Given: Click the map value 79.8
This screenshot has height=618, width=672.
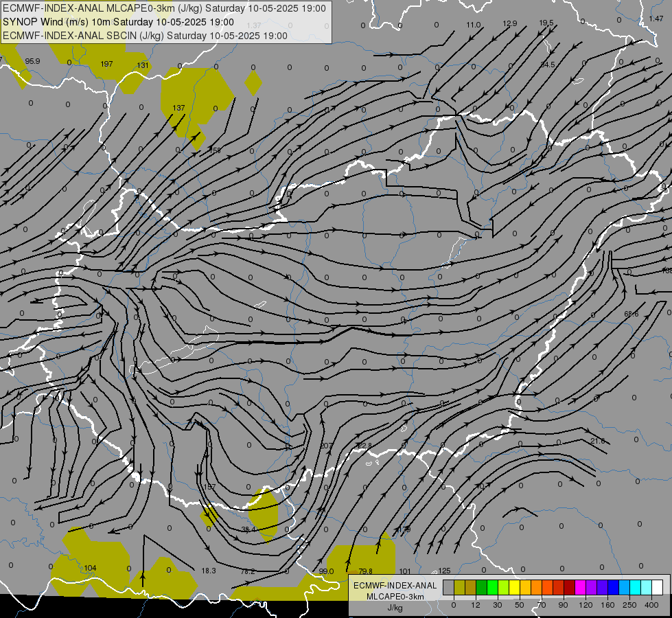Looking at the screenshot, I should [366, 571].
